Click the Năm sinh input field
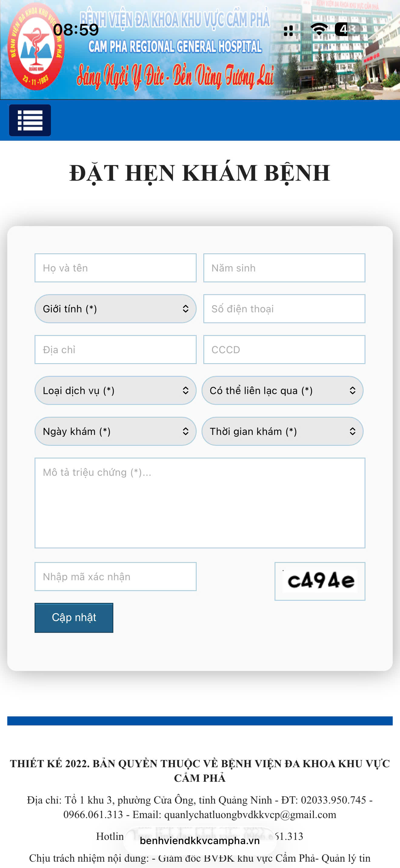This screenshot has width=400, height=868. 284,268
